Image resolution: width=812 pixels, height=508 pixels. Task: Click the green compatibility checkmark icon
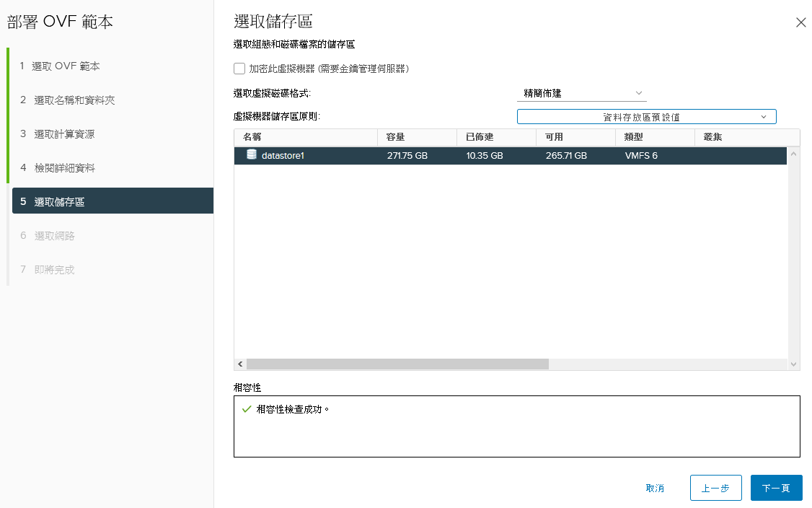tap(247, 409)
